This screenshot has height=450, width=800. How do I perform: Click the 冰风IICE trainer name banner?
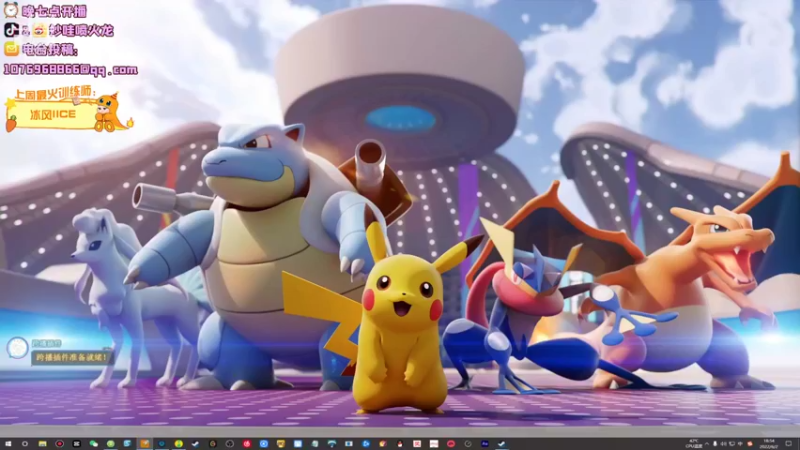[53, 114]
